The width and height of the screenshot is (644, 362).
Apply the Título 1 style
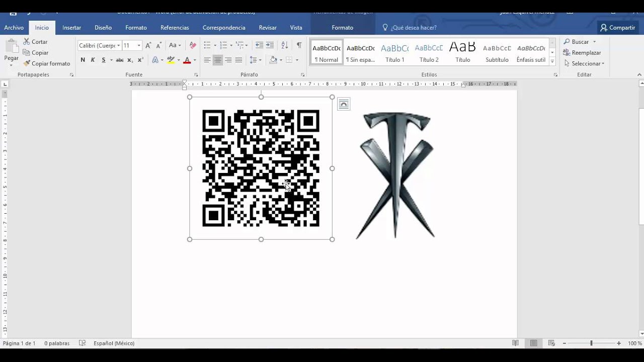[395, 53]
